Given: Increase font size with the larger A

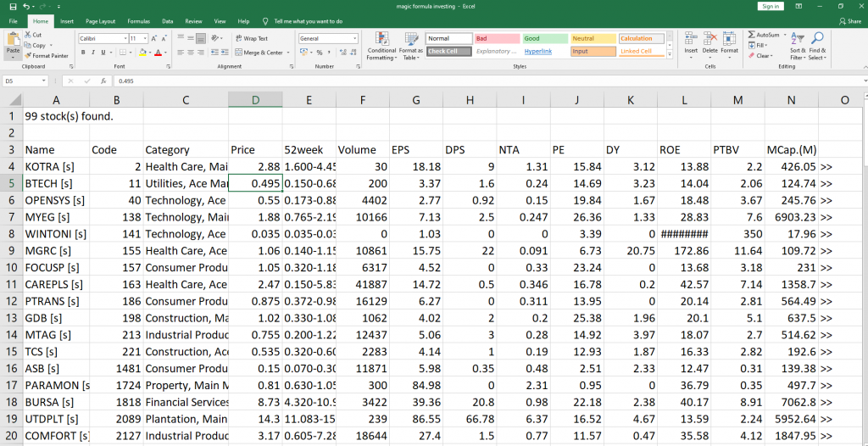Looking at the screenshot, I should coord(154,39).
